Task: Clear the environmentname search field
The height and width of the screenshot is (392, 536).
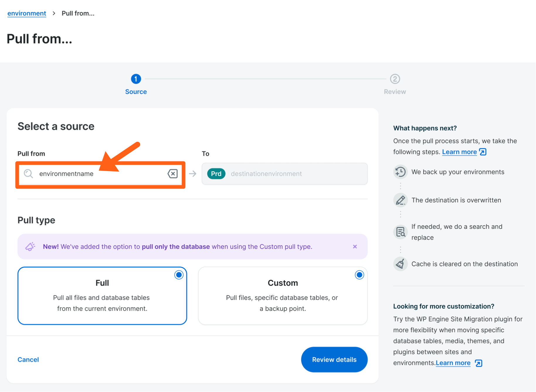Action: (173, 174)
